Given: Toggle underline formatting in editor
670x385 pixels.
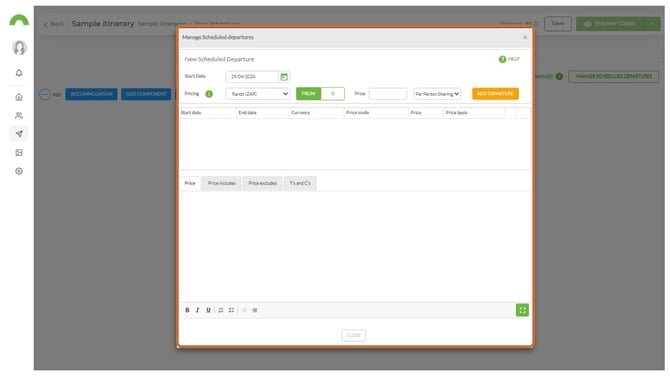Looking at the screenshot, I should (x=208, y=310).
